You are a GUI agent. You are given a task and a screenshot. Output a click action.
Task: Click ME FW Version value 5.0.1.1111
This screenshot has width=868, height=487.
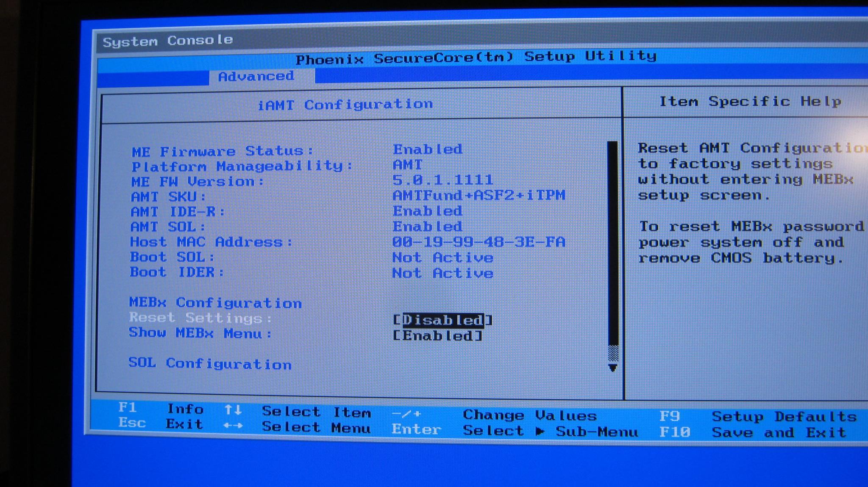click(443, 180)
